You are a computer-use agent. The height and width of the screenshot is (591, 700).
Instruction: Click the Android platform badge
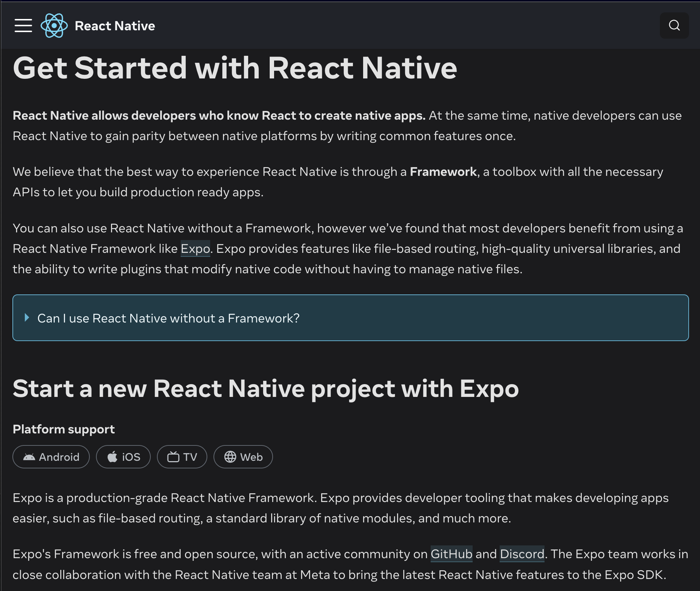click(51, 457)
